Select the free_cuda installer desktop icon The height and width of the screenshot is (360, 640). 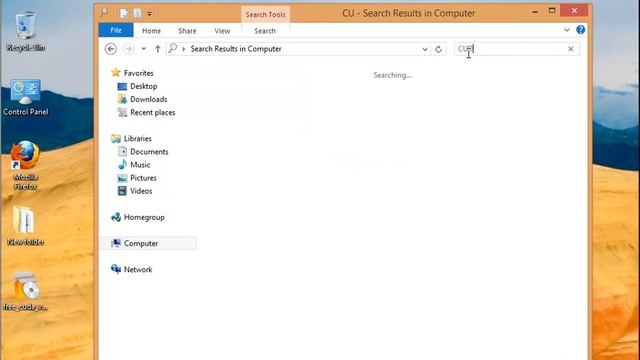point(25,291)
